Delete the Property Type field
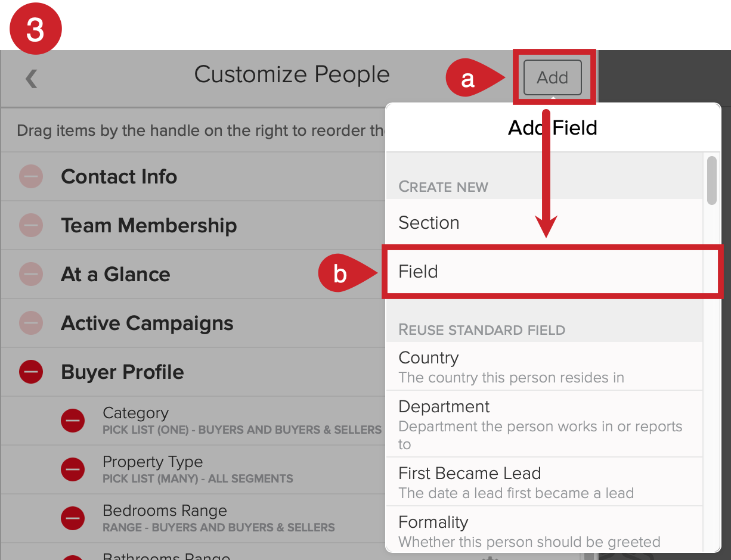Image resolution: width=731 pixels, height=560 pixels. pos(73,469)
